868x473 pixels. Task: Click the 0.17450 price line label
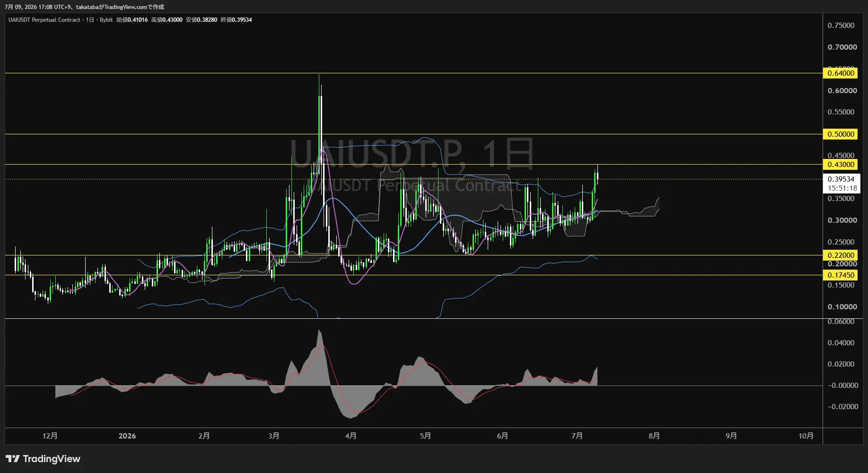[x=841, y=275]
